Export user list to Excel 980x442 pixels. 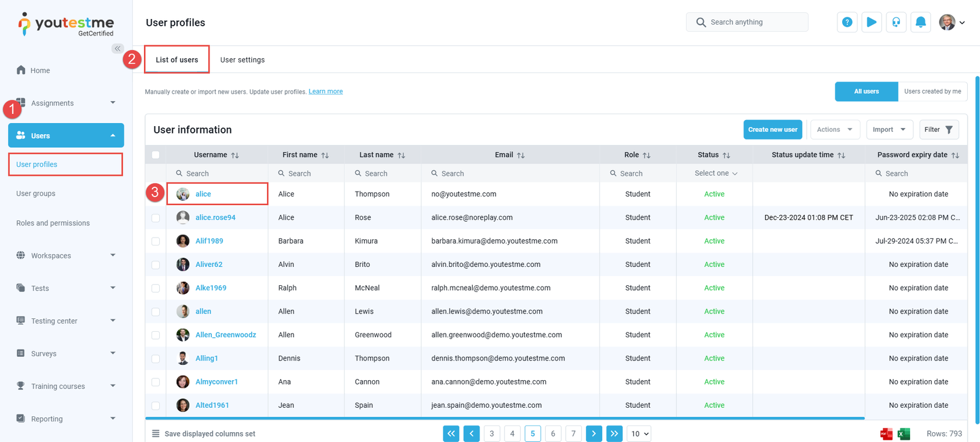coord(903,434)
